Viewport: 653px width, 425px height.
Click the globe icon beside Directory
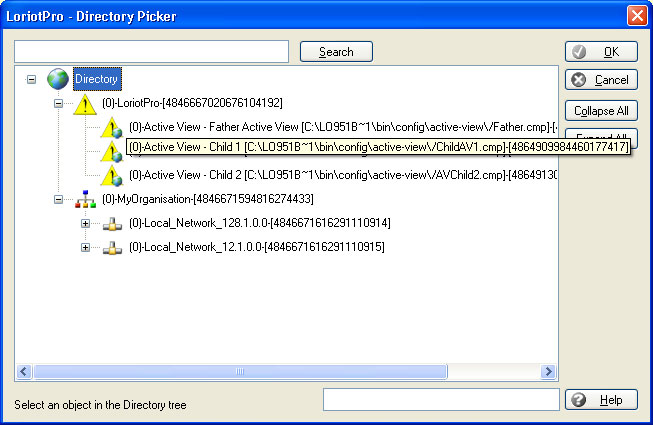point(58,79)
